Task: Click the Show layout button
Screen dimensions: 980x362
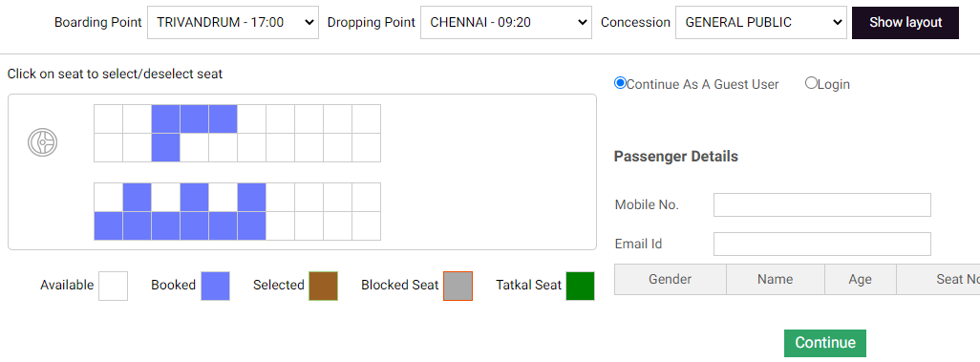Action: (x=905, y=23)
